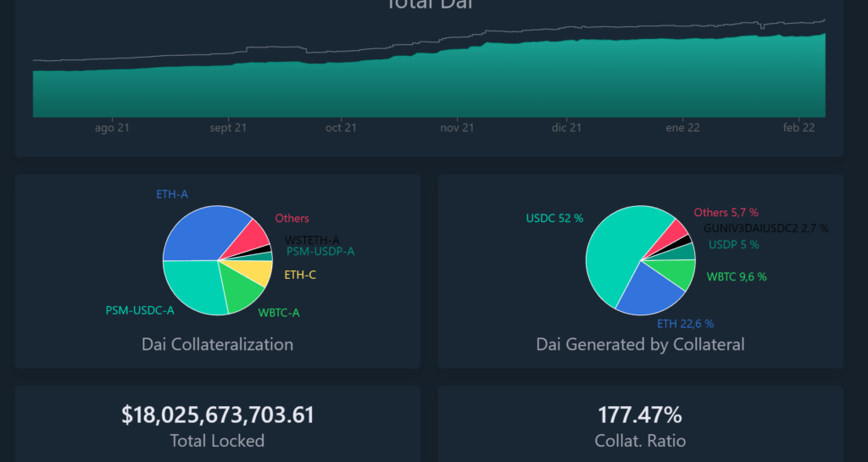This screenshot has height=462, width=868.
Task: Click the blue ETH 22,6 % pie slice
Action: point(651,288)
